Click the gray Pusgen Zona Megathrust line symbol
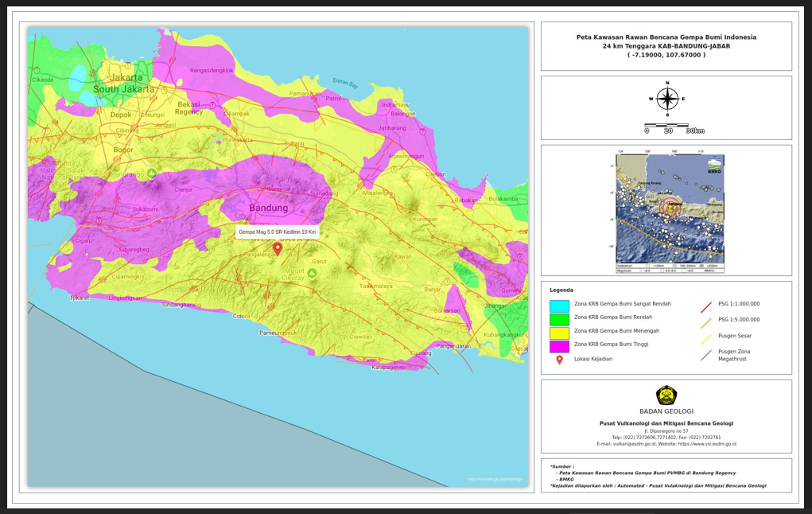The height and width of the screenshot is (514, 812). coord(706,356)
